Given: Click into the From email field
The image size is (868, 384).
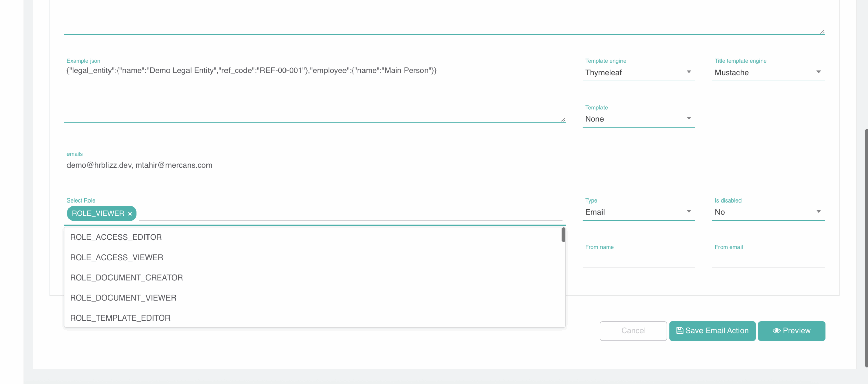Looking at the screenshot, I should coord(768,260).
